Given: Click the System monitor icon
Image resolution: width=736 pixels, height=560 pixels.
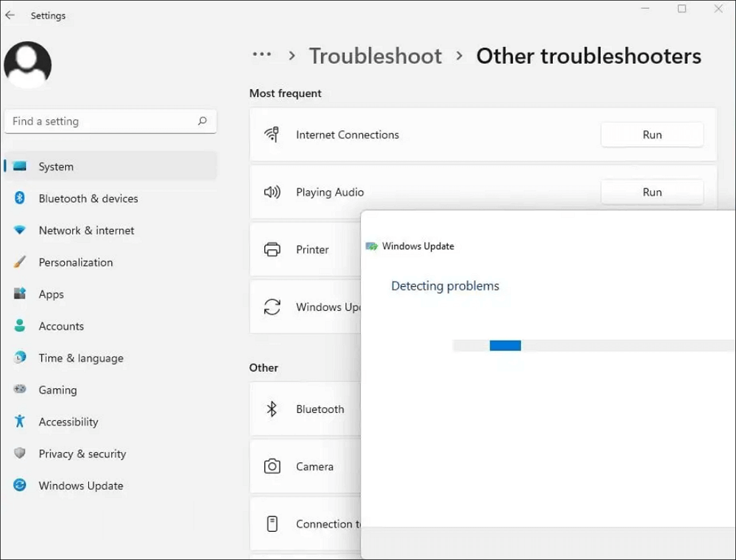Looking at the screenshot, I should tap(20, 167).
